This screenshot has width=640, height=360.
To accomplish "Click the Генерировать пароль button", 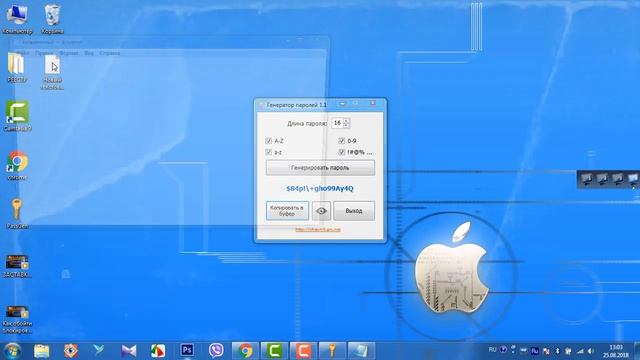I will tap(320, 168).
